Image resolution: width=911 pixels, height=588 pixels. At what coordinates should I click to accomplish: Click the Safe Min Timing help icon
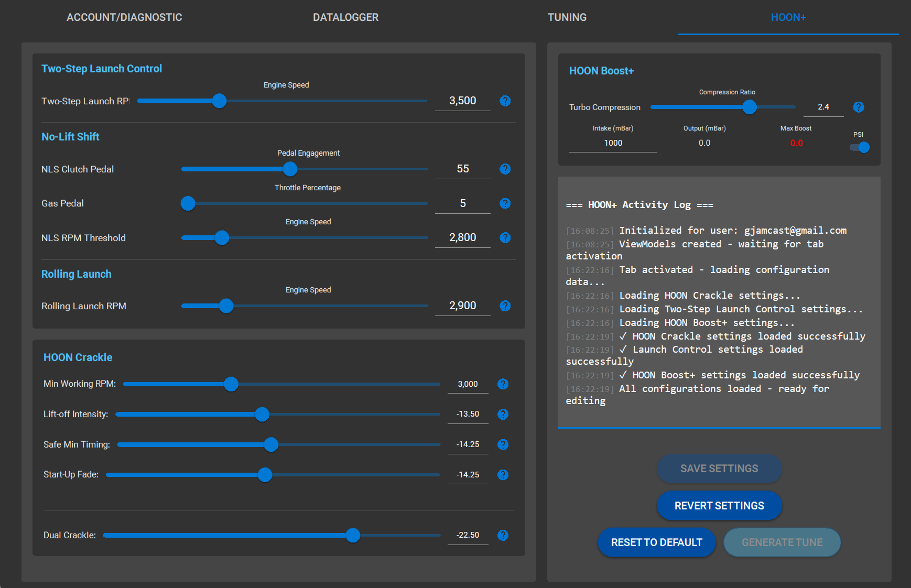(503, 444)
